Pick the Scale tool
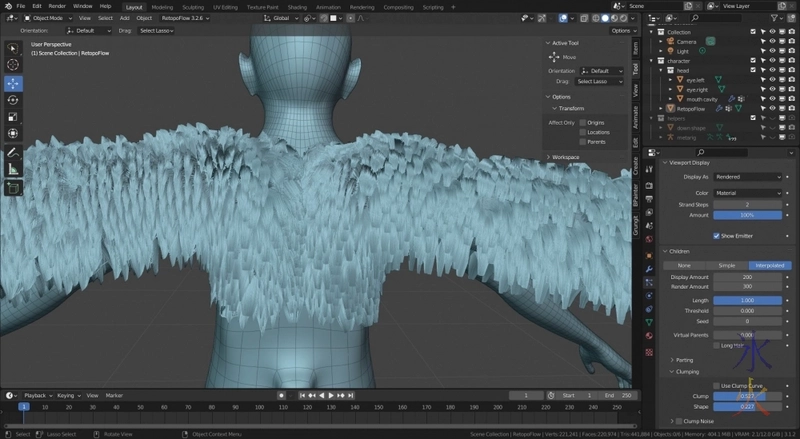 (13, 117)
